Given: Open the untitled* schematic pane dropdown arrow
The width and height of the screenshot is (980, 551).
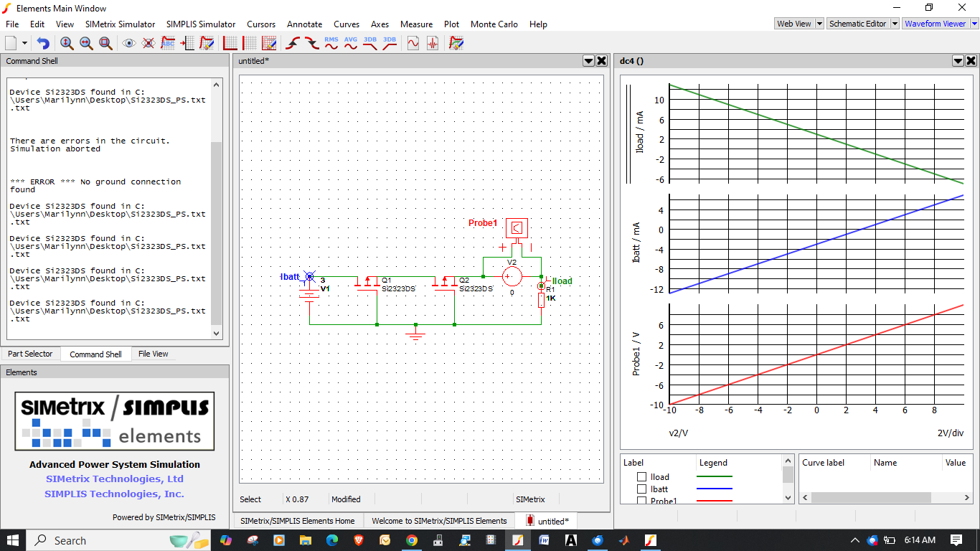Looking at the screenshot, I should [x=589, y=61].
